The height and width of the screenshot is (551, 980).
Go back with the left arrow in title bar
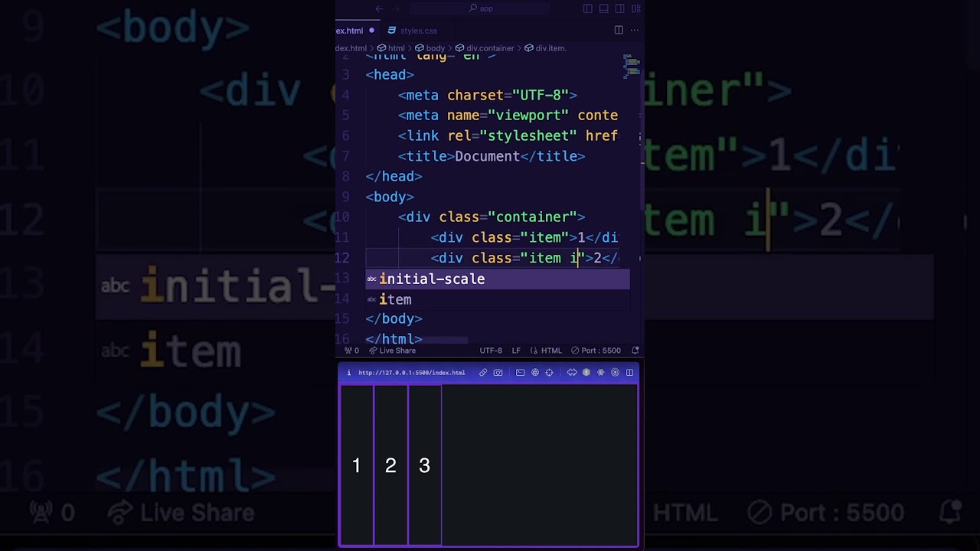click(379, 8)
